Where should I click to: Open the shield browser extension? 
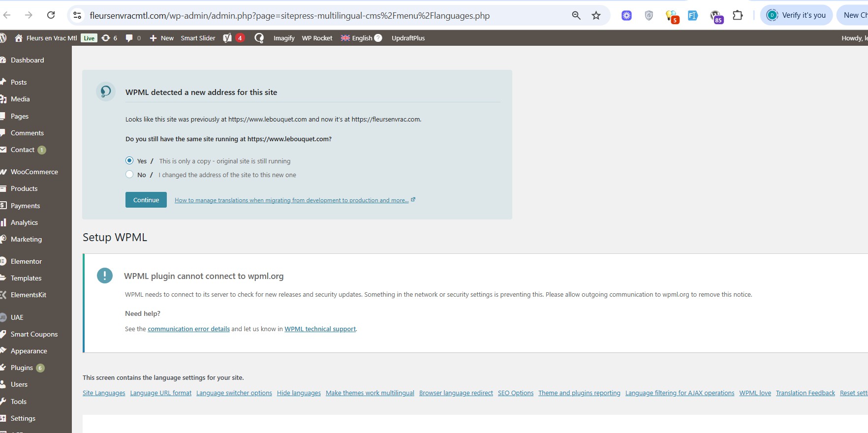click(649, 15)
